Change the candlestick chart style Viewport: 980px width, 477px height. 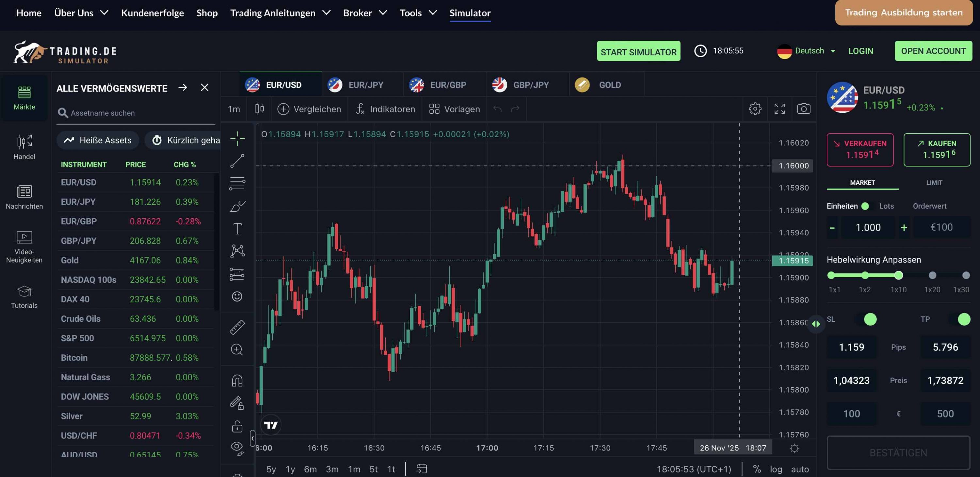coord(259,109)
